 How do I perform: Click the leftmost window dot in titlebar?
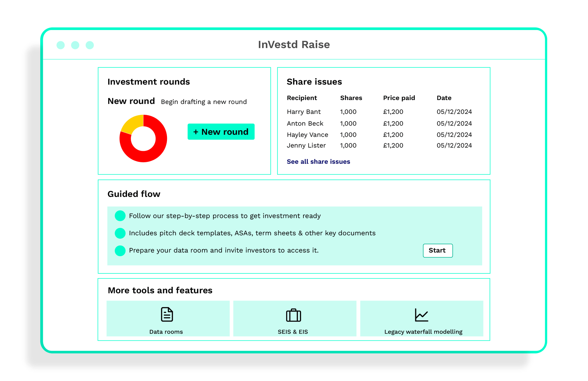click(x=61, y=45)
